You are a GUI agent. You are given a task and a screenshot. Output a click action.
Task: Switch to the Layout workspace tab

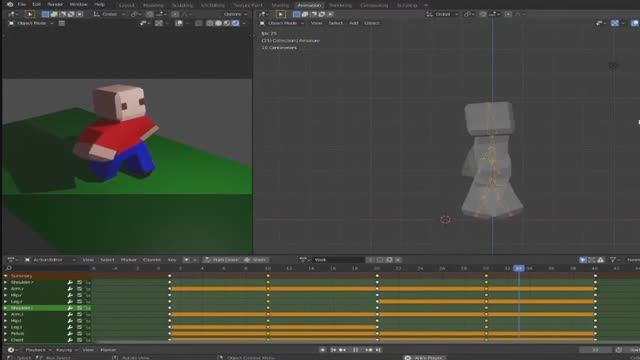tap(127, 5)
